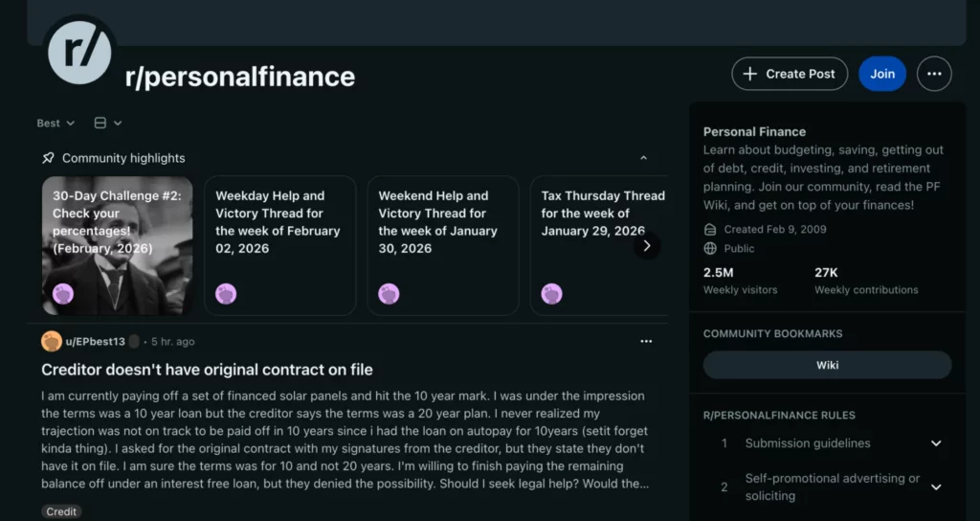This screenshot has width=980, height=521.
Task: Click the Created Feb 9, 2009 cake icon
Action: pyautogui.click(x=710, y=230)
